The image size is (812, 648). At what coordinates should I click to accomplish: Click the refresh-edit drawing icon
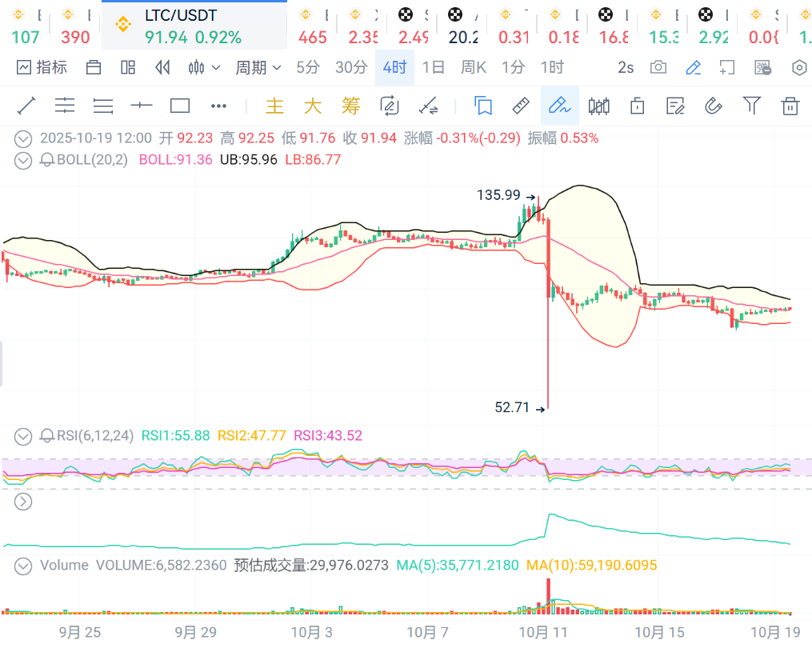click(390, 106)
